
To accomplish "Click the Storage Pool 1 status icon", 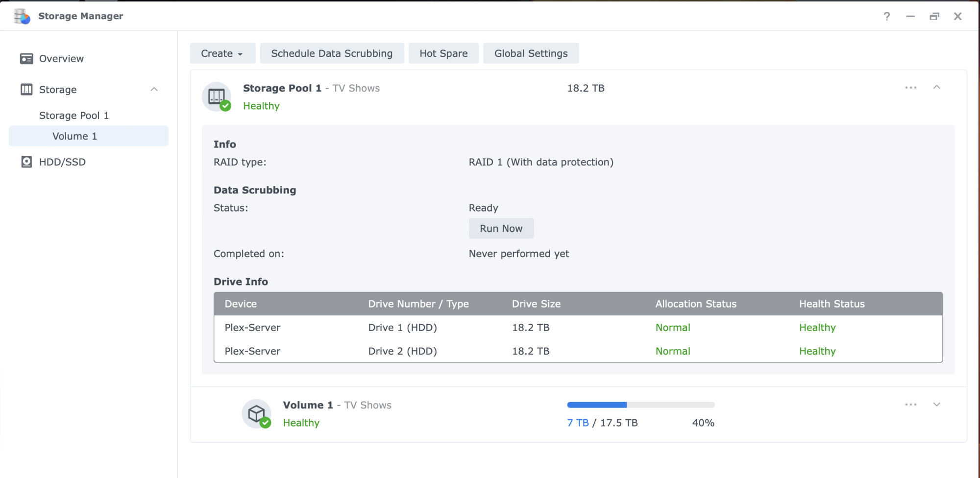I will 217,96.
